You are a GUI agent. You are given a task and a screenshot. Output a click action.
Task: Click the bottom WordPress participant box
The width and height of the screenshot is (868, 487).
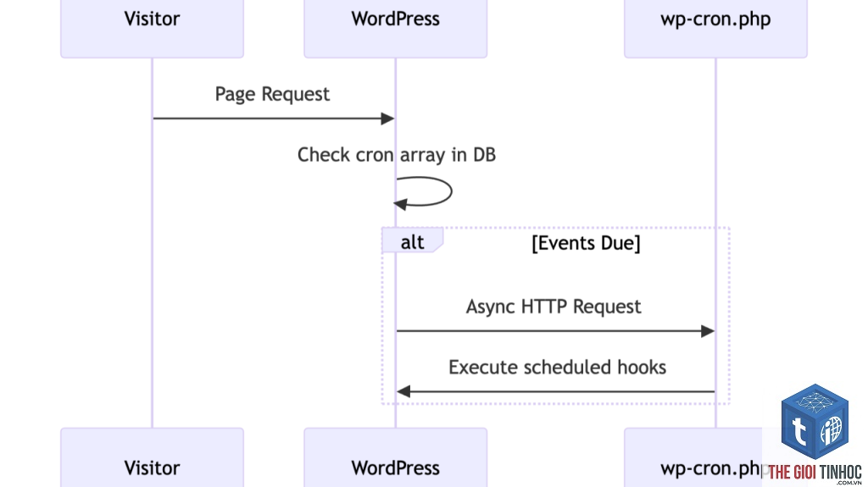click(x=395, y=457)
